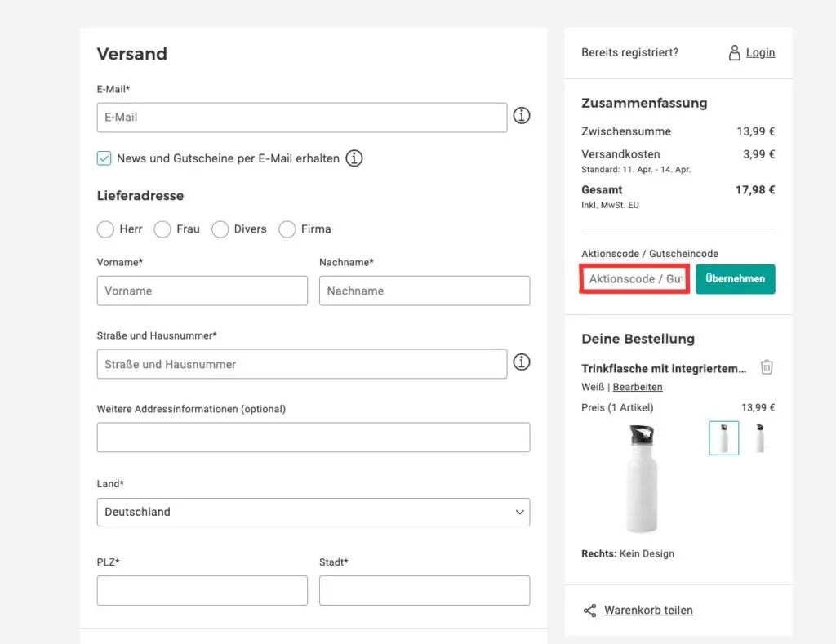Click the Aktionscode voucher input field
Viewport: 836px width, 644px height.
634,278
